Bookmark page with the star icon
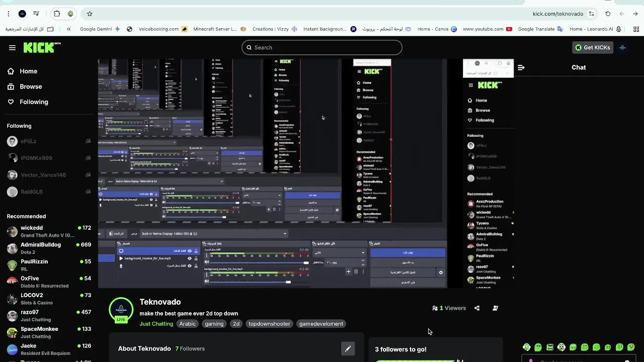The width and height of the screenshot is (644, 362). click(90, 14)
